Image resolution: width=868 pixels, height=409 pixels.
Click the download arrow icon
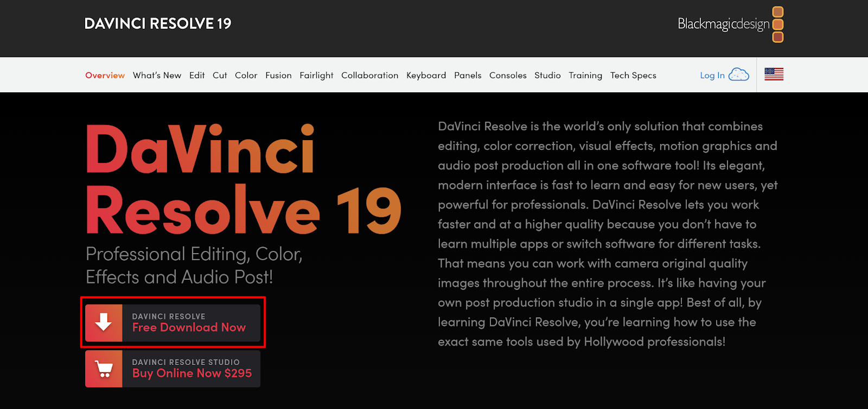[x=104, y=323]
